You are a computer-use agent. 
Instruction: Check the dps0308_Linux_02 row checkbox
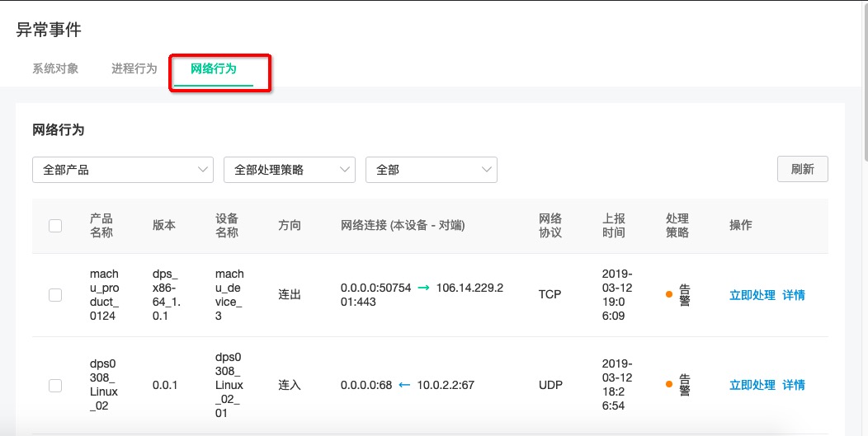pyautogui.click(x=55, y=385)
